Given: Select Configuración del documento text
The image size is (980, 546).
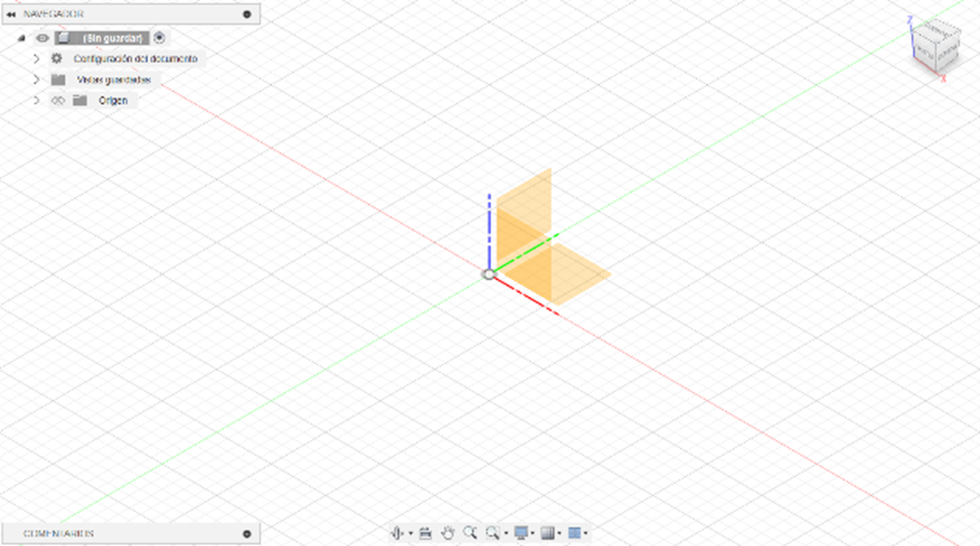Looking at the screenshot, I should pyautogui.click(x=136, y=59).
